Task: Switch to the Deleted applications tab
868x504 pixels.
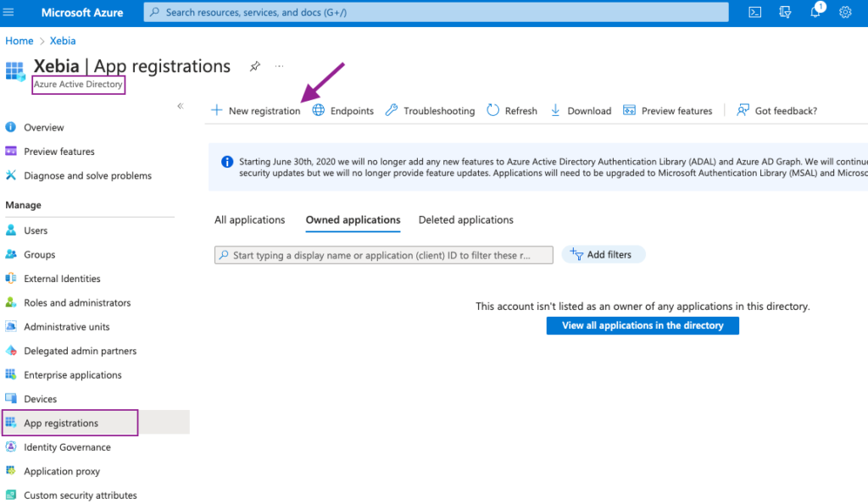Action: 466,219
